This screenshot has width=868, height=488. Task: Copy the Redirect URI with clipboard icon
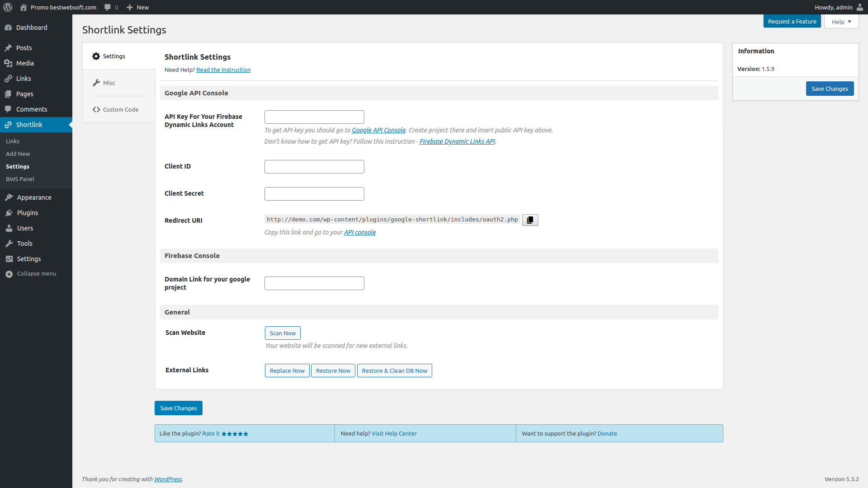530,220
